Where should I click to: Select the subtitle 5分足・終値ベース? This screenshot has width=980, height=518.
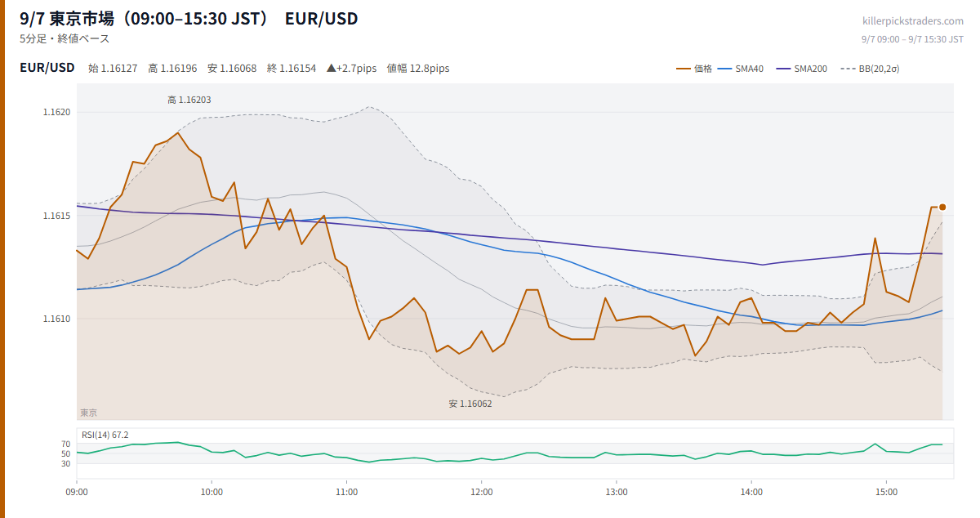tap(65, 38)
